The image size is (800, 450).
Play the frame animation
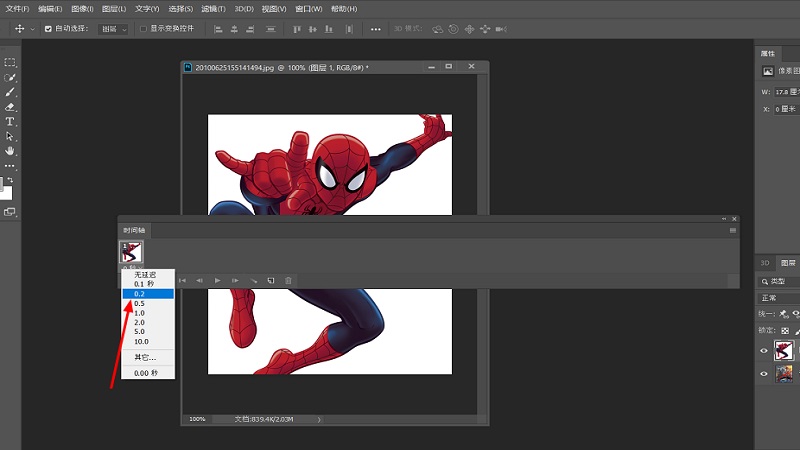pyautogui.click(x=217, y=281)
